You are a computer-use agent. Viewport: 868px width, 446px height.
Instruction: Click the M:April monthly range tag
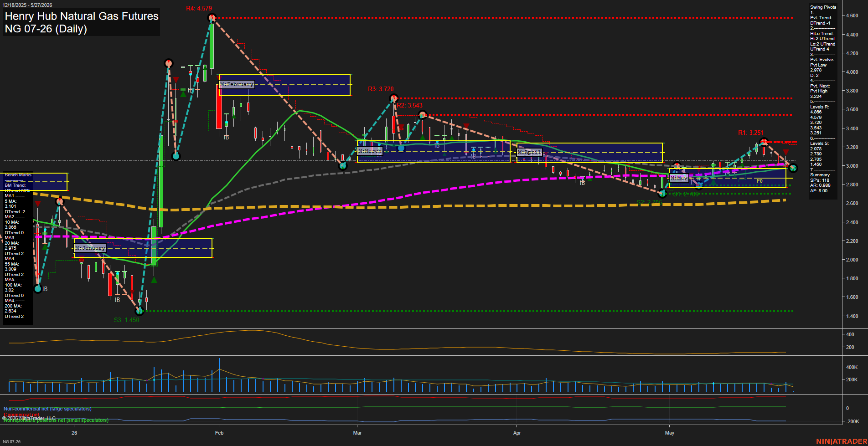click(x=529, y=152)
